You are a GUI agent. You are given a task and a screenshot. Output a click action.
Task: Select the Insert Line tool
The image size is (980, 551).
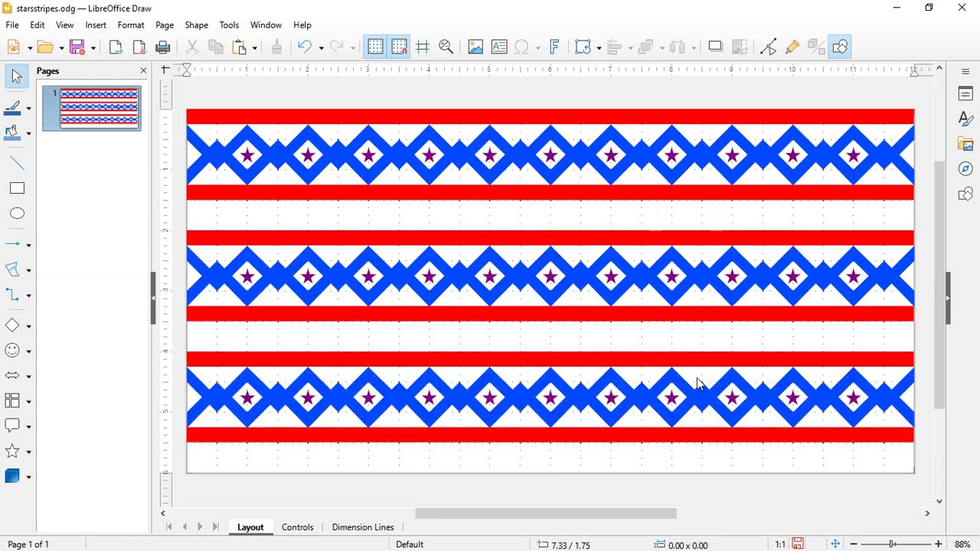(x=17, y=163)
